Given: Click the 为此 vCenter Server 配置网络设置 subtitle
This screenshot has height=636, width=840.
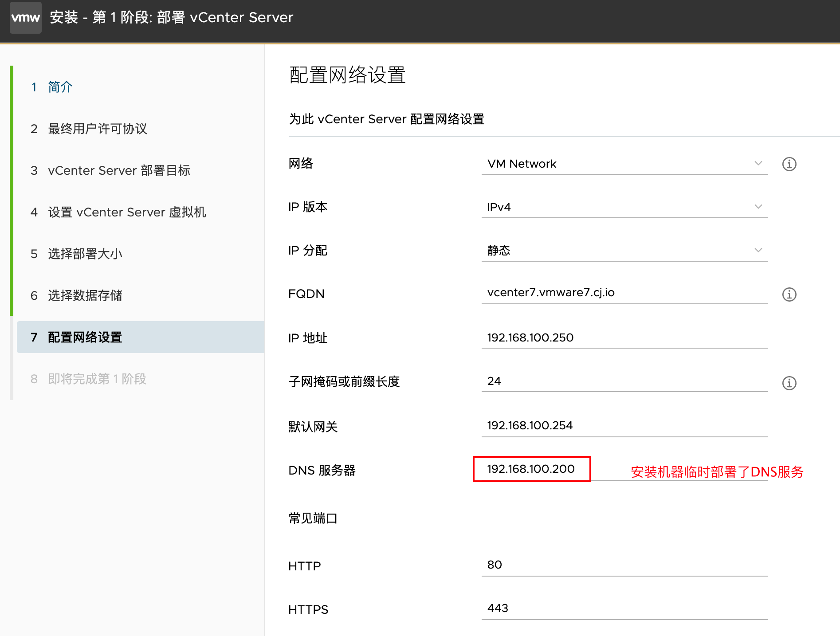Looking at the screenshot, I should [386, 119].
